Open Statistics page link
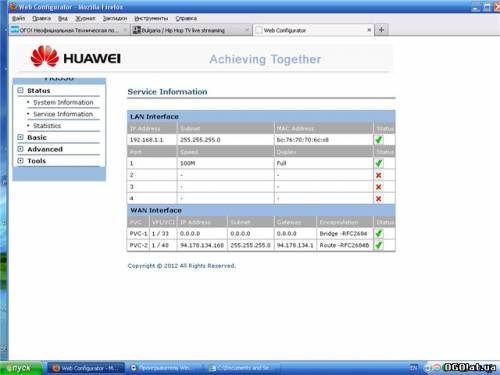500x375 pixels. 47,126
